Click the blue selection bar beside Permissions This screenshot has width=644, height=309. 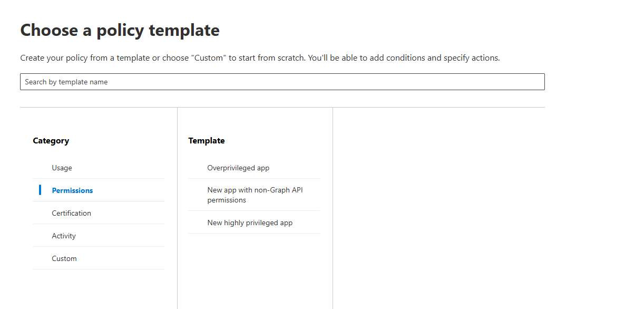coord(40,190)
